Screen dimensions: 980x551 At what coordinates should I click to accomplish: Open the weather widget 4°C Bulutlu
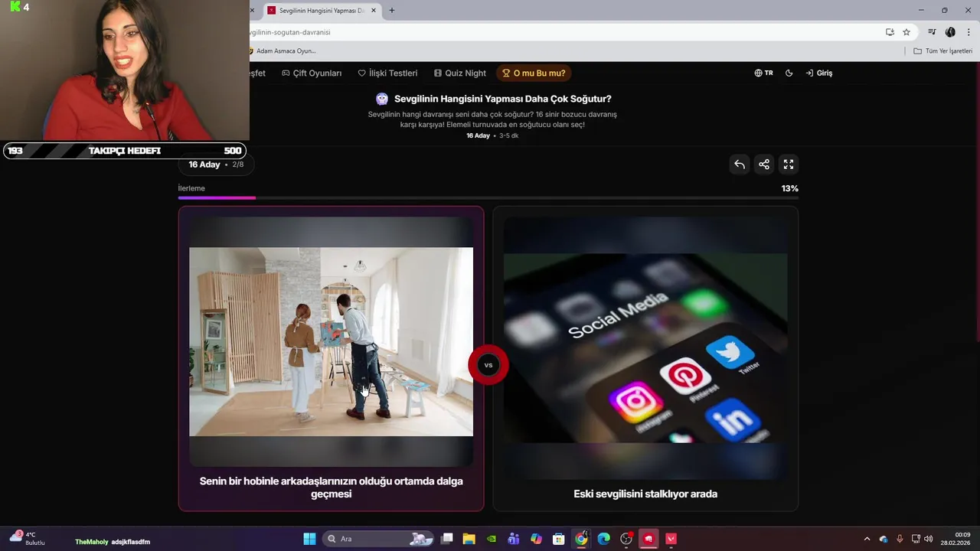(x=28, y=538)
